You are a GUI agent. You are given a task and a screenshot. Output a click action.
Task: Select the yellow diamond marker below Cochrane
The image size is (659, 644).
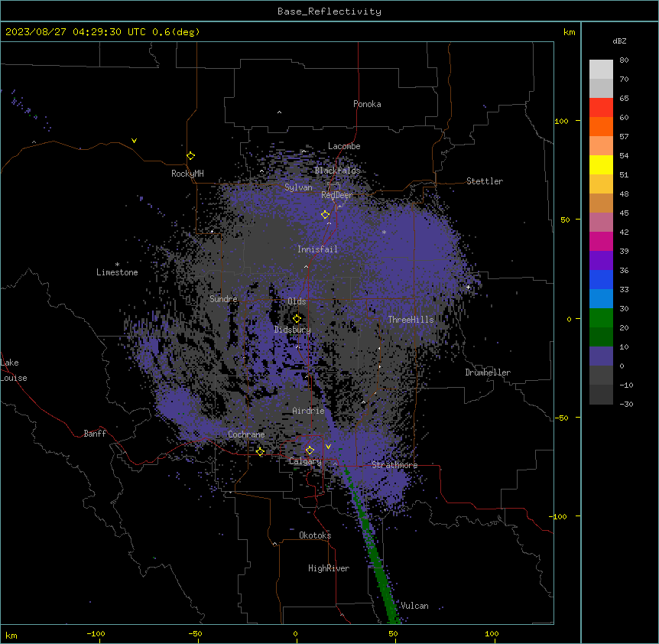[x=260, y=452]
